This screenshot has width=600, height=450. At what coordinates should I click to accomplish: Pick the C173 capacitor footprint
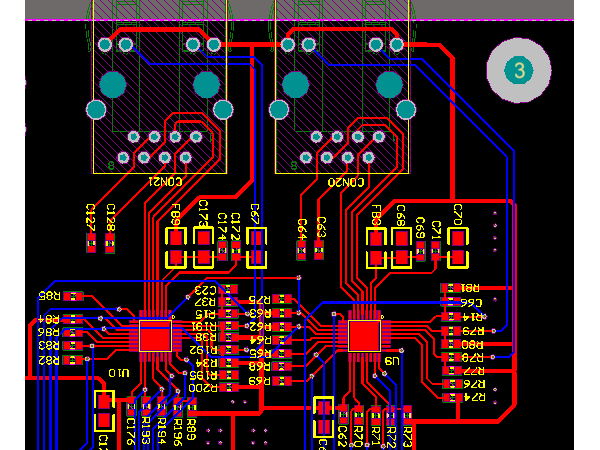pos(203,247)
